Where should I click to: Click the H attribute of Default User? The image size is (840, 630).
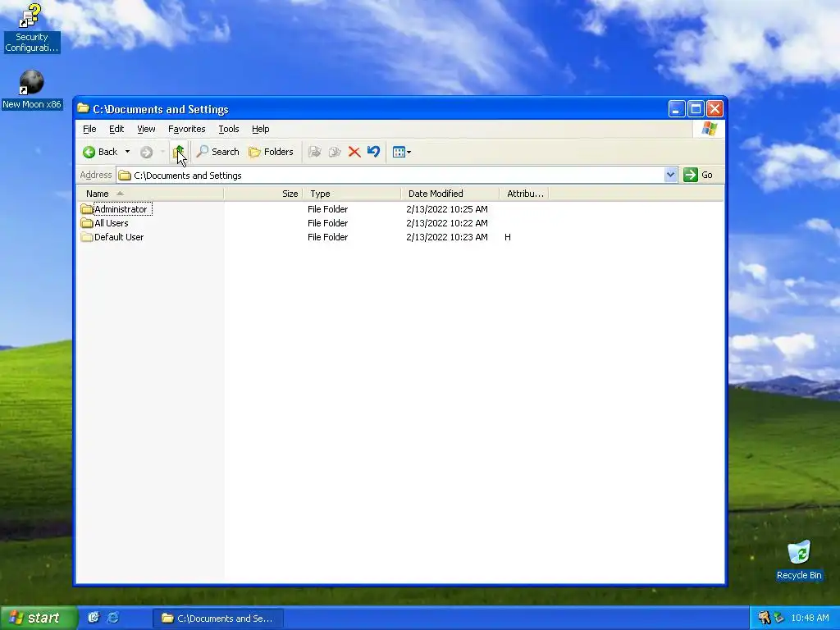point(507,237)
